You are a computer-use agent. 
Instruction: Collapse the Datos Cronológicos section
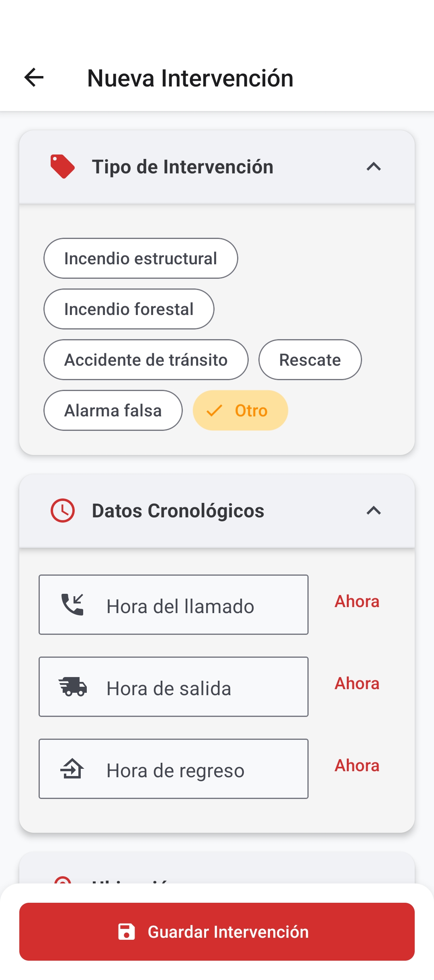coord(374,511)
